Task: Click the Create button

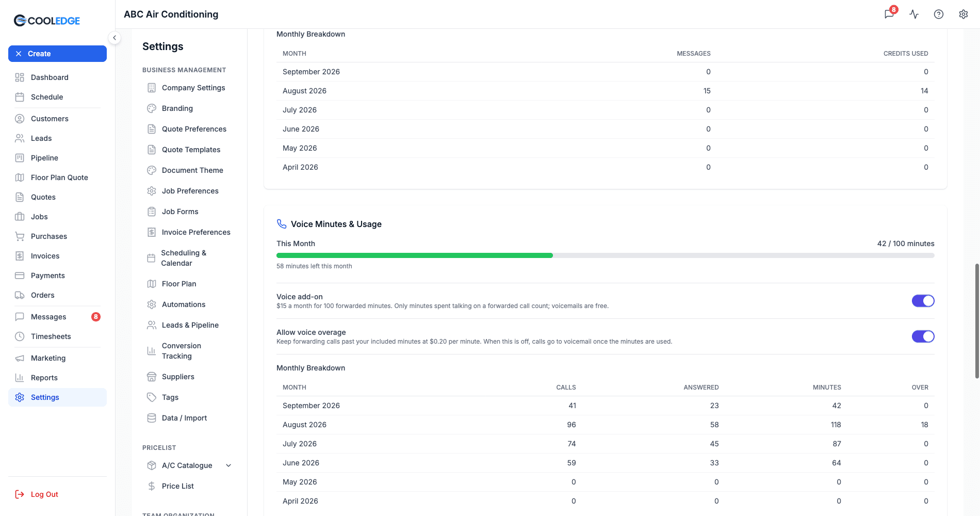Action: click(57, 54)
